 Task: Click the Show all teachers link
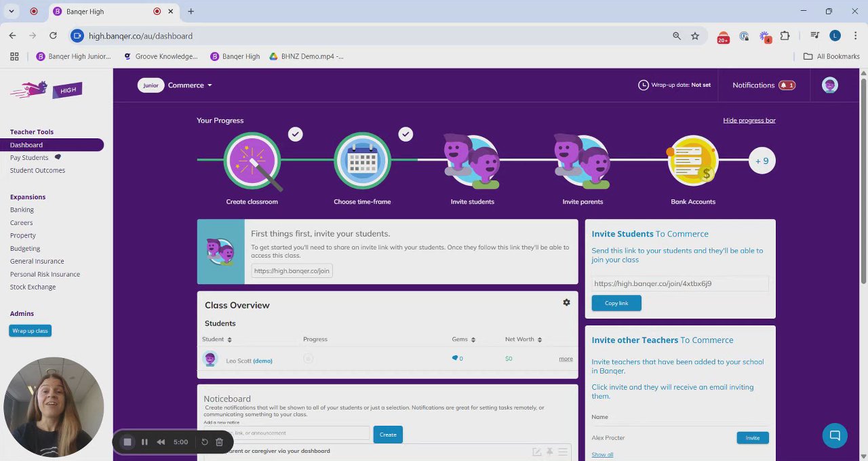click(602, 455)
